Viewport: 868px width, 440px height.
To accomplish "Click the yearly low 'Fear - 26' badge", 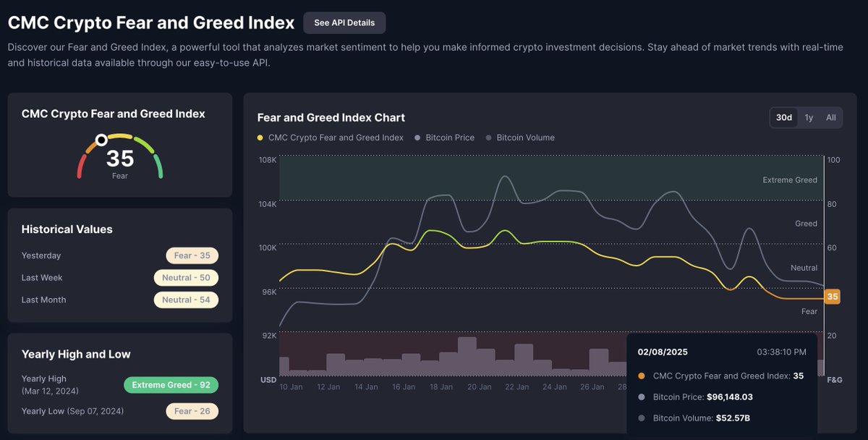I will [192, 411].
